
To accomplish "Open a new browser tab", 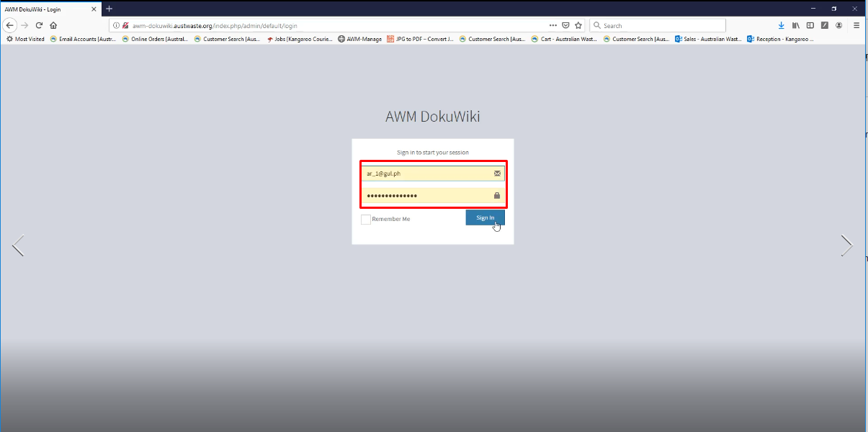I will point(109,9).
